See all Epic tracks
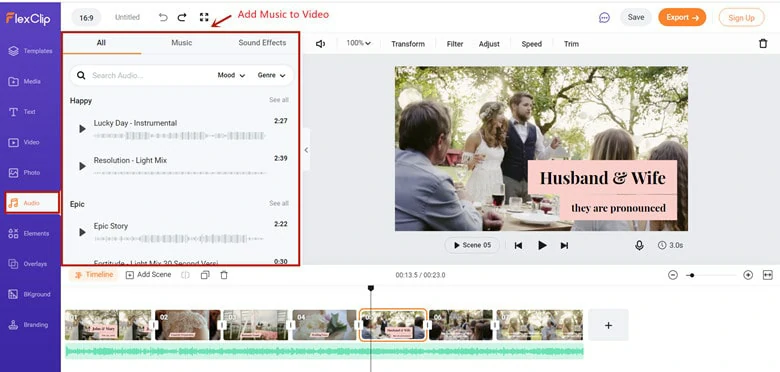Screen dimensions: 780x372 pyautogui.click(x=279, y=203)
